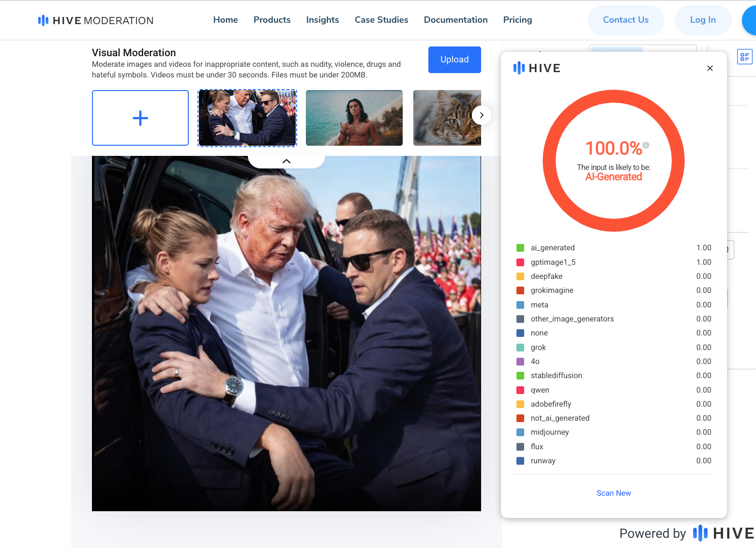Open Case Studies page
The height and width of the screenshot is (548, 756).
(x=381, y=20)
